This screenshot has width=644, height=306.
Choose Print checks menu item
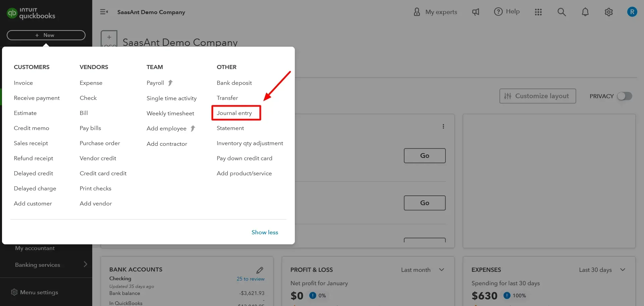point(95,188)
